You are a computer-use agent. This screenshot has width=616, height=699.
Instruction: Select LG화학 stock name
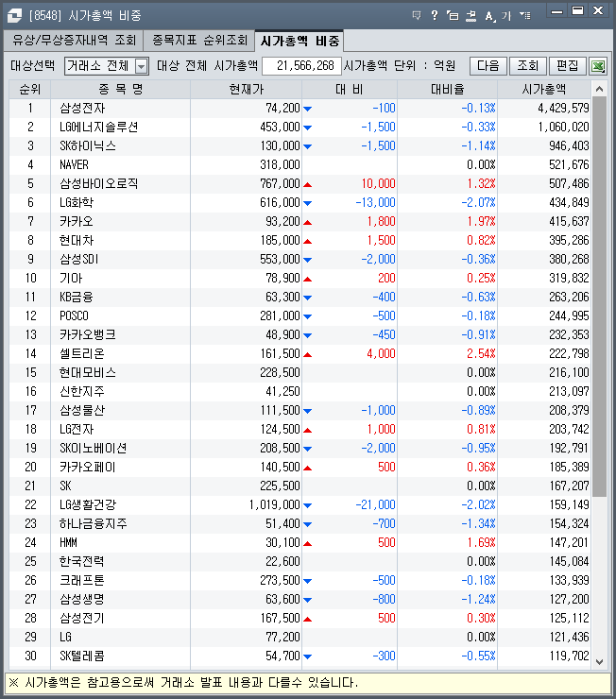pyautogui.click(x=77, y=202)
